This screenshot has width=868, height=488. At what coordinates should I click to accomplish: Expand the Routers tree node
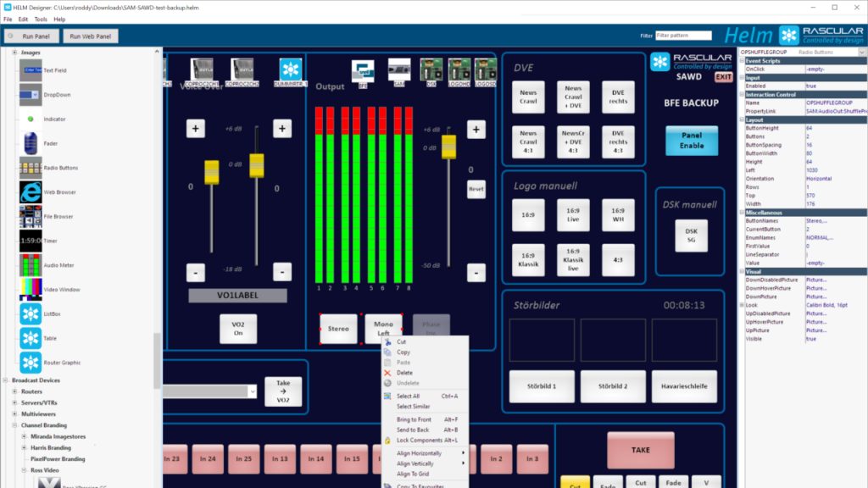15,392
